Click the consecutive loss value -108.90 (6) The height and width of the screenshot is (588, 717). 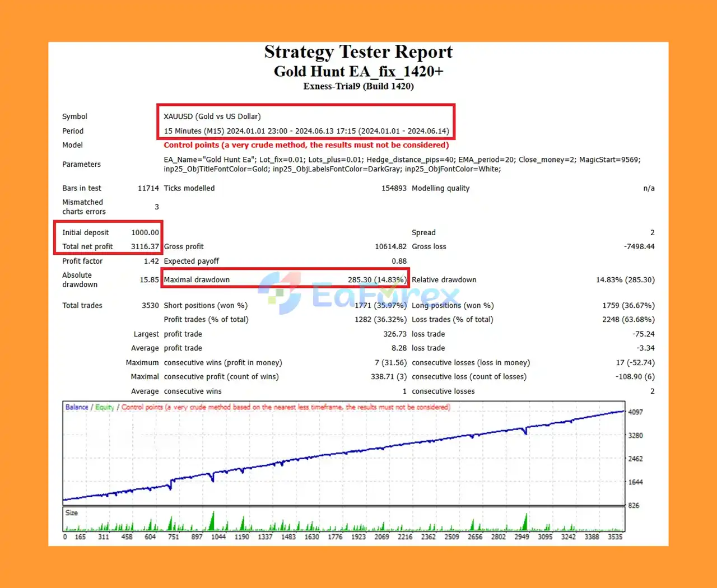(x=635, y=376)
